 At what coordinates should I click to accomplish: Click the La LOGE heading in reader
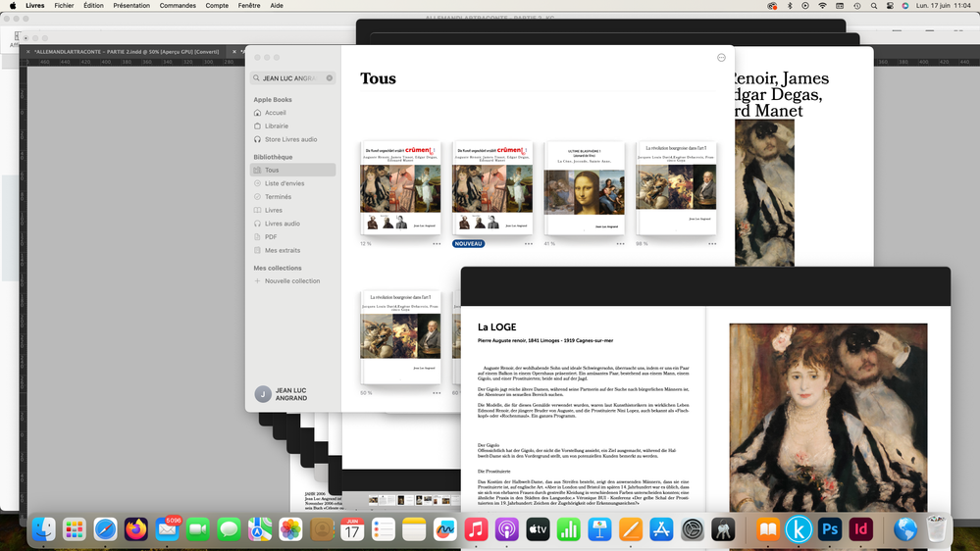click(497, 326)
